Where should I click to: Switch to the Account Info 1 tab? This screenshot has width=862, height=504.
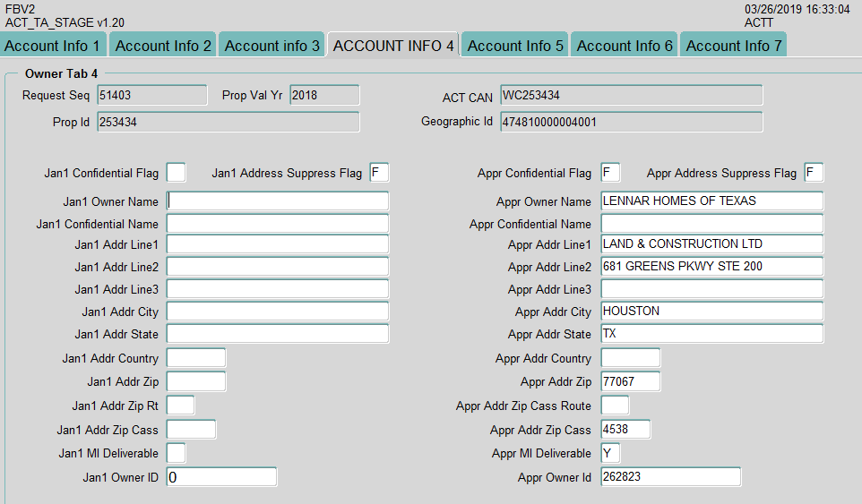pos(53,46)
